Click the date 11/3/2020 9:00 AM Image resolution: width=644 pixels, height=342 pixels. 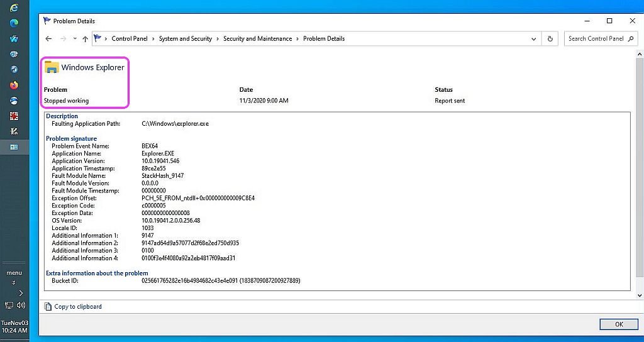click(x=264, y=101)
